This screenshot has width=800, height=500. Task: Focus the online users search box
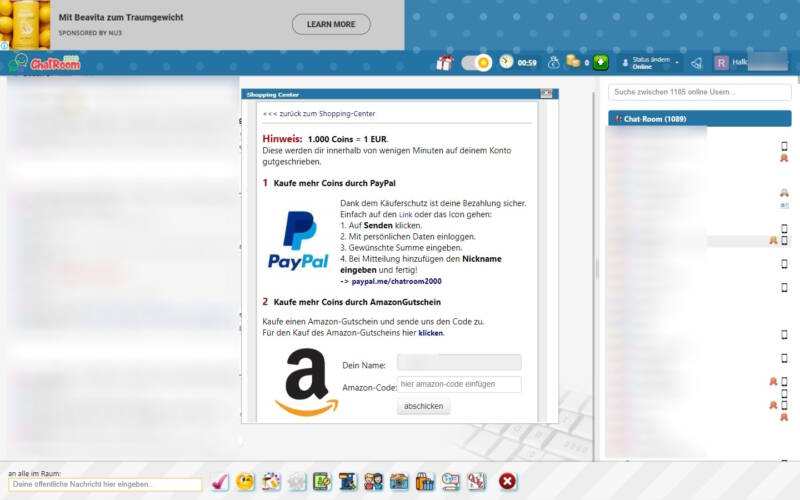tap(699, 92)
